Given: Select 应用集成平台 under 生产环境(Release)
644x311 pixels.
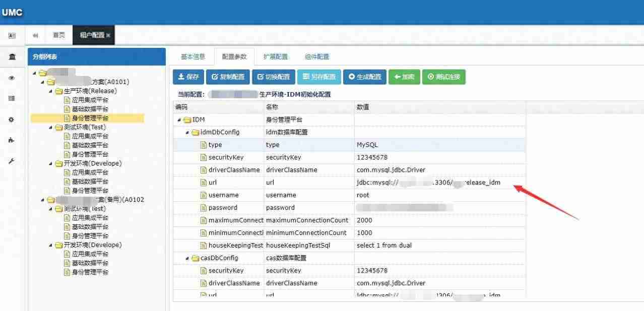Looking at the screenshot, I should tap(90, 100).
